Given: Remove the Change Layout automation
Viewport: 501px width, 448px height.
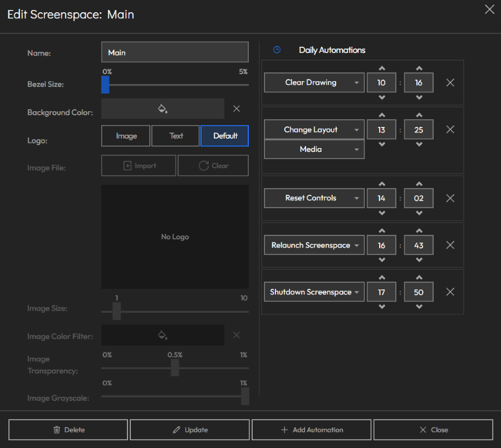Looking at the screenshot, I should pos(450,130).
